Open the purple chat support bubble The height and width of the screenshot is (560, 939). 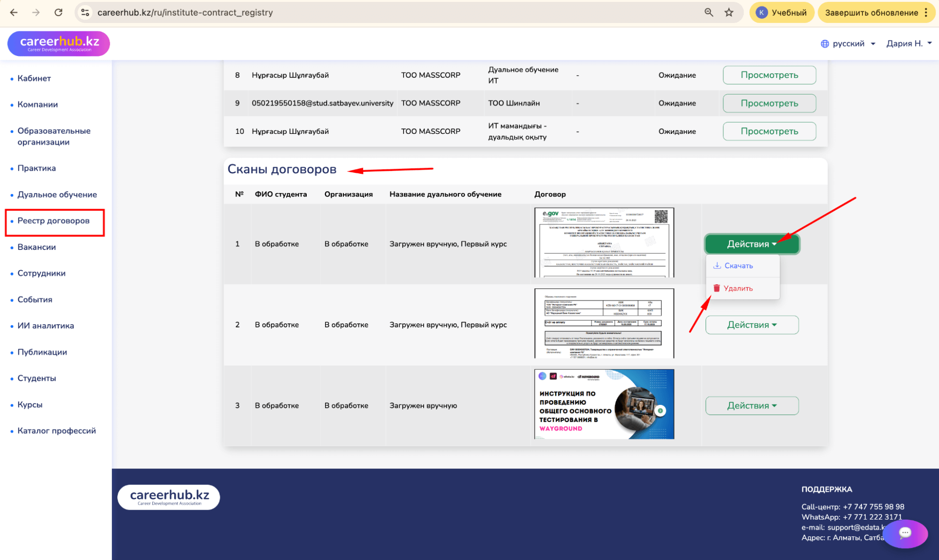[x=905, y=533]
